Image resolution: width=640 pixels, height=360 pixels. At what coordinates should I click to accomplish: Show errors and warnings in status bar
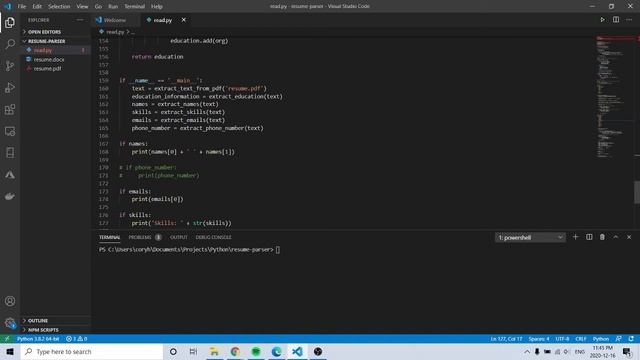coord(76,339)
